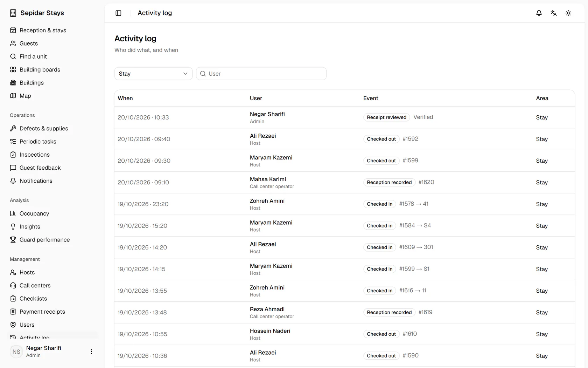
Task: Click timestamp 19/10/2026 · 23:20
Action: 143,204
